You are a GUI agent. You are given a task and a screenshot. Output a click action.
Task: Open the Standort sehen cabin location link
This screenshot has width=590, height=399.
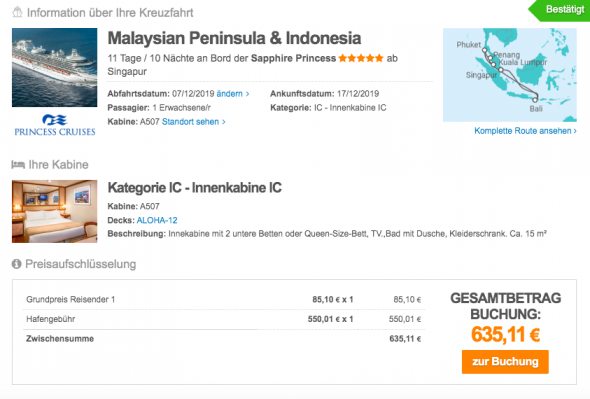point(193,122)
